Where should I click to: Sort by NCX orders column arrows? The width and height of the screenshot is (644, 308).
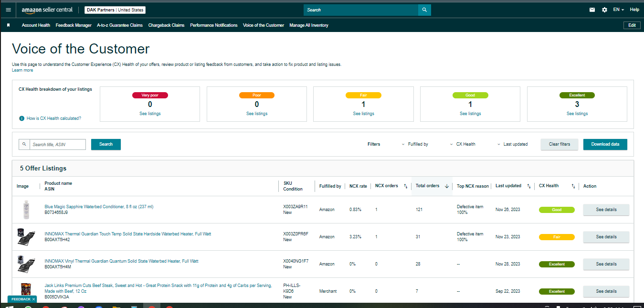click(405, 186)
